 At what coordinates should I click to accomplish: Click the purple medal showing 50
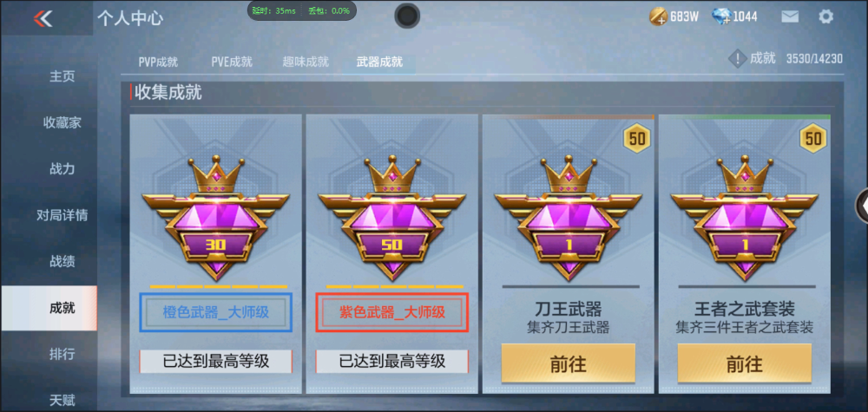[392, 219]
